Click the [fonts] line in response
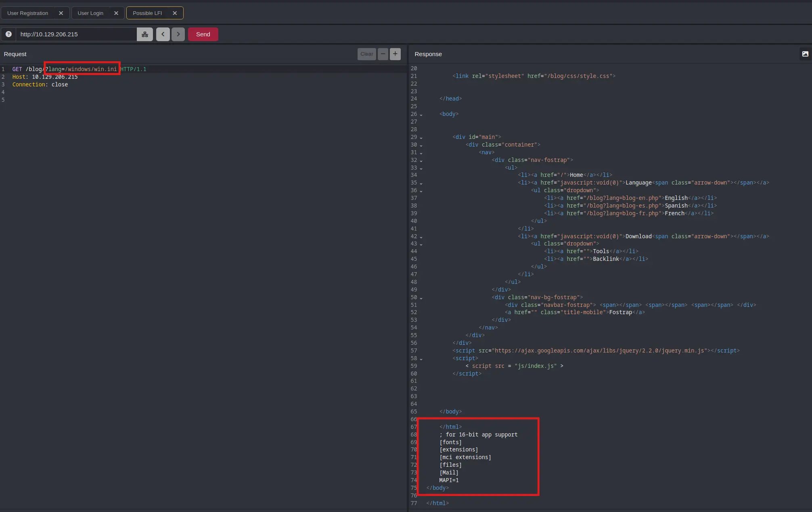This screenshot has width=812, height=512. coord(450,442)
